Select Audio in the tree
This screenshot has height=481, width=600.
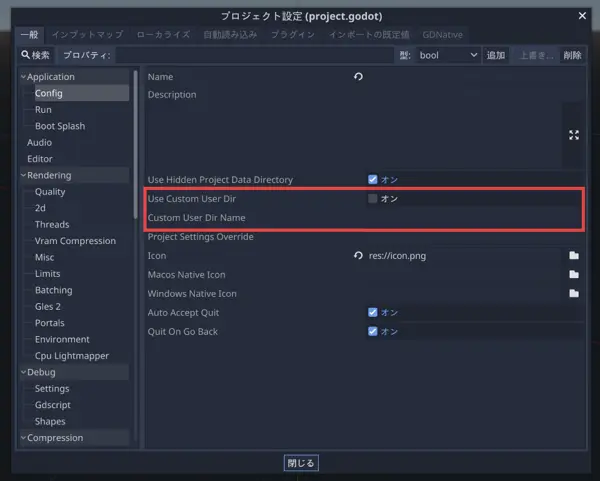point(39,142)
